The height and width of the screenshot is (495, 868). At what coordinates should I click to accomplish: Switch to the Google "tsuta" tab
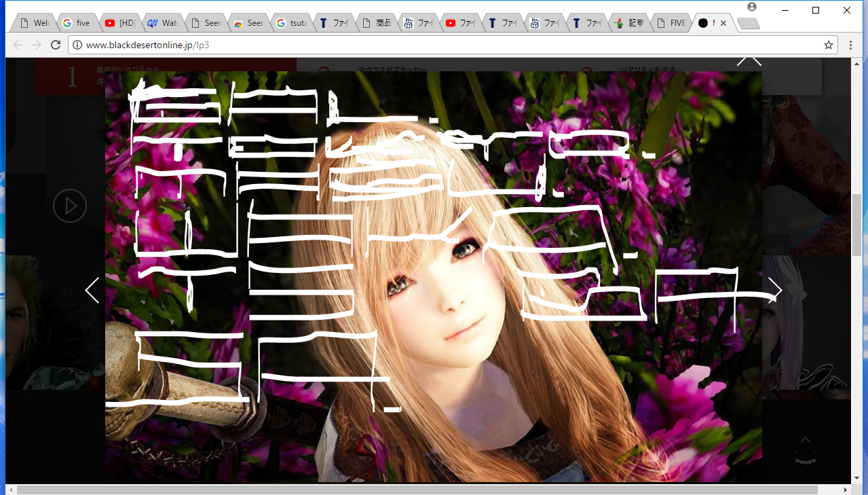(x=290, y=23)
